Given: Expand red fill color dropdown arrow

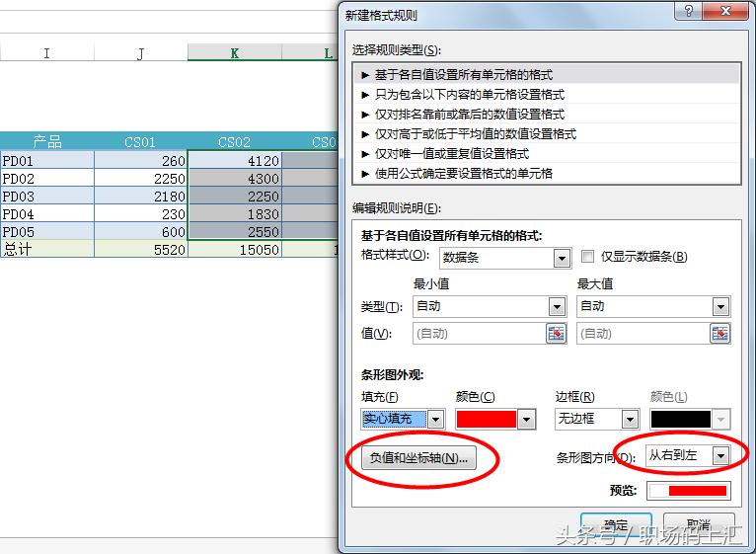Looking at the screenshot, I should coord(526,419).
